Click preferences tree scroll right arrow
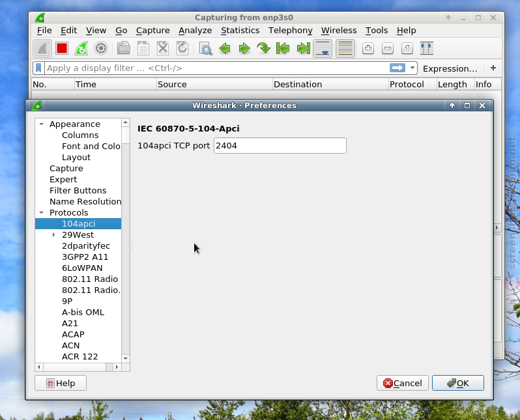Screen dimensions: 520x420 tap(117, 367)
